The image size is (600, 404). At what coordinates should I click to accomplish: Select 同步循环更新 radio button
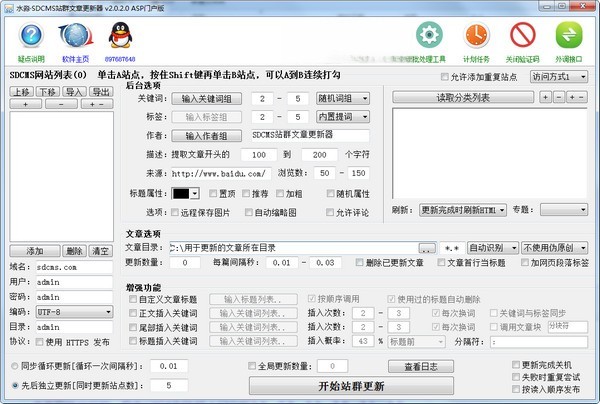pos(15,366)
